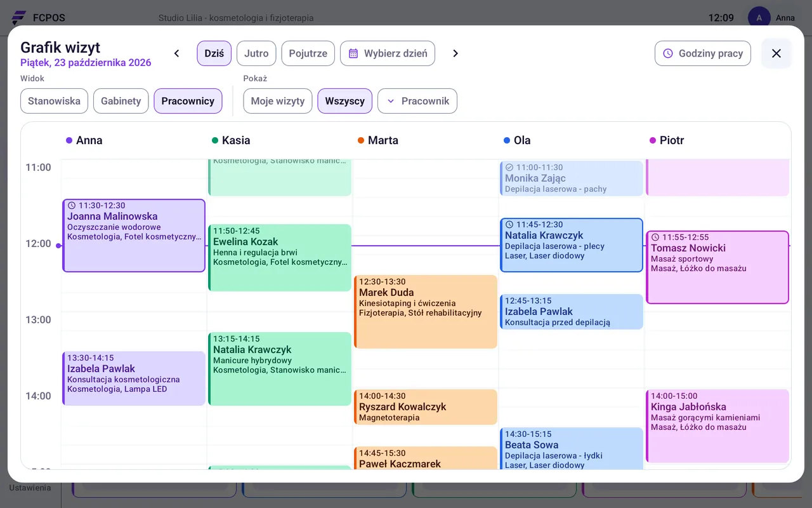This screenshot has height=508, width=812.
Task: Open Tomasz Nowicki's sports massage appointment
Action: click(x=717, y=267)
